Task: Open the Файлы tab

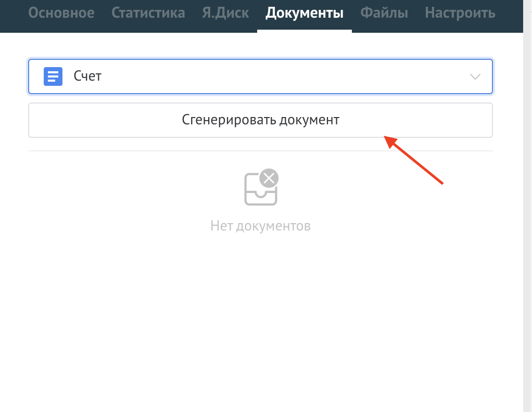Action: pos(384,13)
